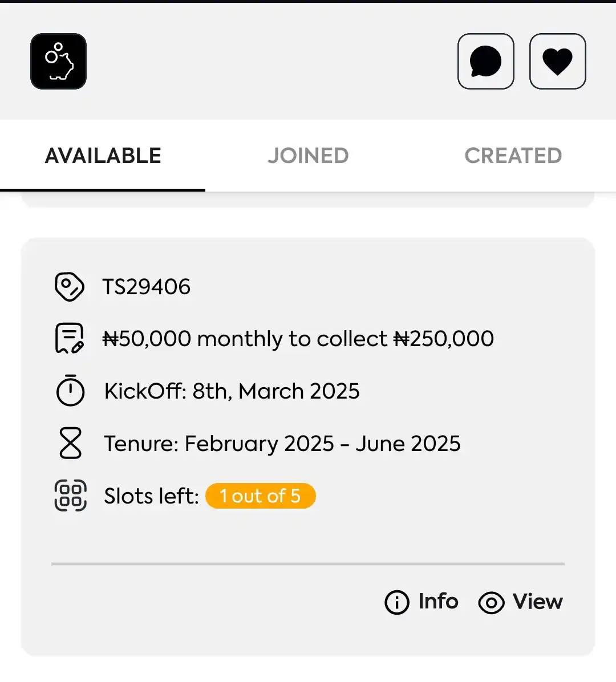Click the stopwatch icon next to KickOff
Viewport: 616px width, 682px height.
click(70, 390)
